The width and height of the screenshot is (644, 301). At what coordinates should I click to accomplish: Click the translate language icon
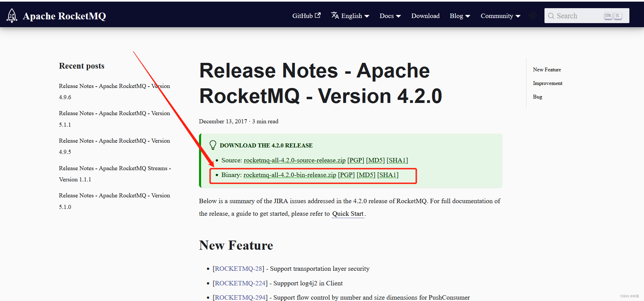[x=335, y=15]
